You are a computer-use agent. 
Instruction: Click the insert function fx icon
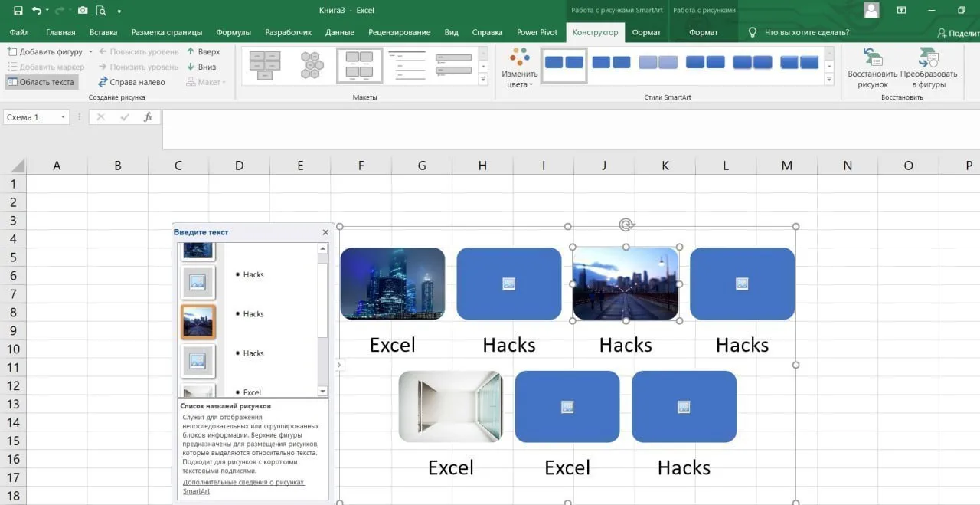[x=149, y=117]
